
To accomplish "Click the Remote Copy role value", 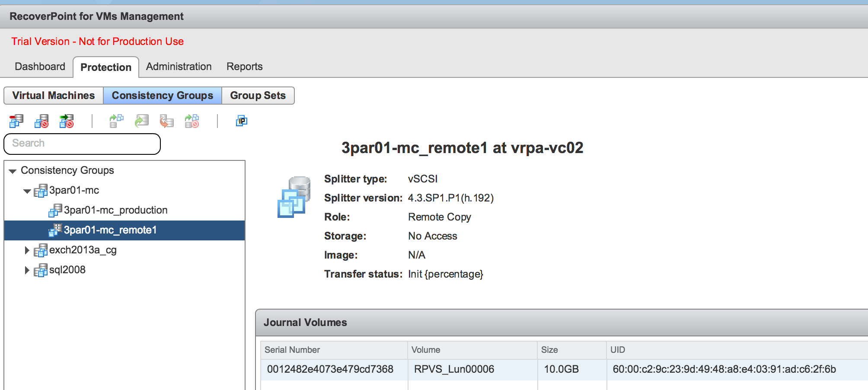I will [440, 217].
